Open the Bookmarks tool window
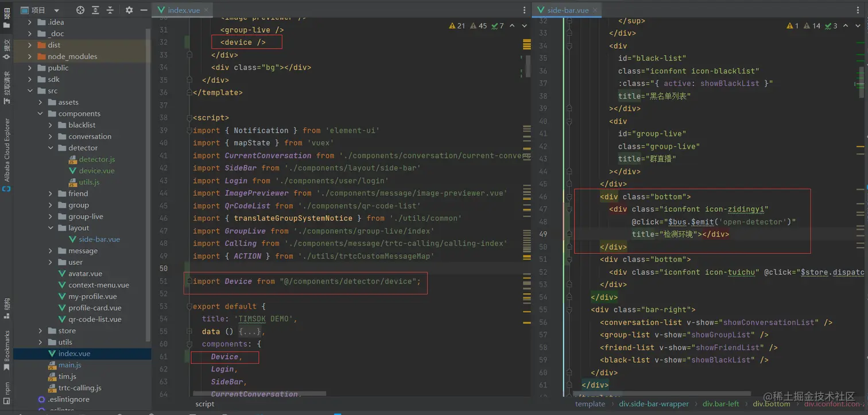Image resolution: width=868 pixels, height=415 pixels. click(x=6, y=350)
